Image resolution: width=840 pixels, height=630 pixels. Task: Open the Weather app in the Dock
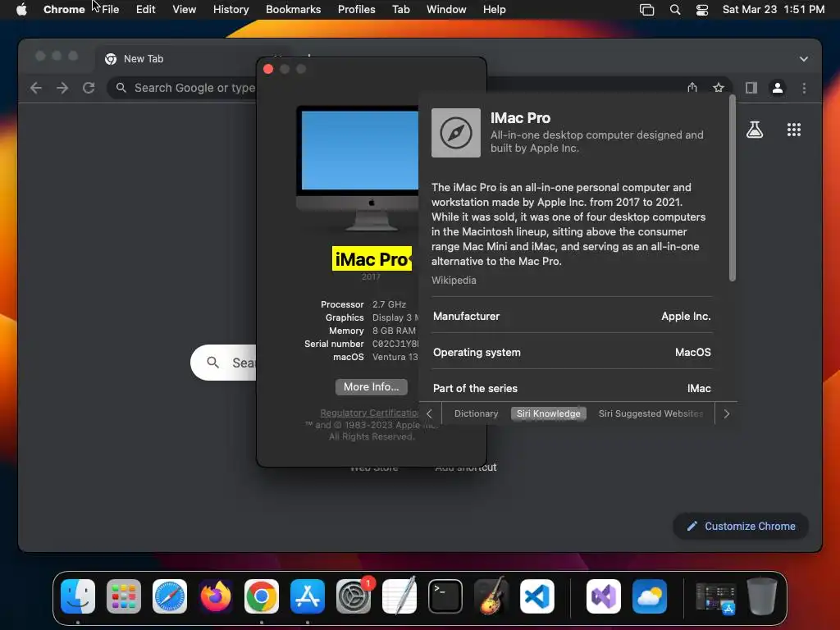650,596
